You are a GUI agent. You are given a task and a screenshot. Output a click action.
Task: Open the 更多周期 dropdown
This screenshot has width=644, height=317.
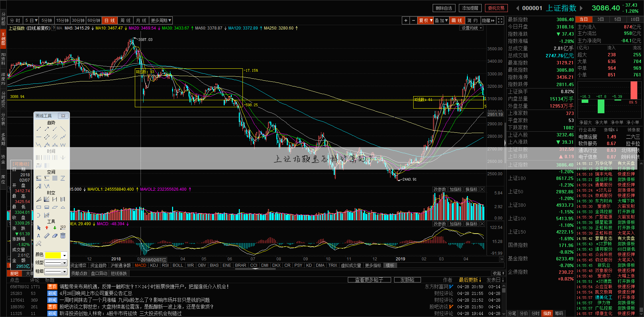click(x=161, y=20)
